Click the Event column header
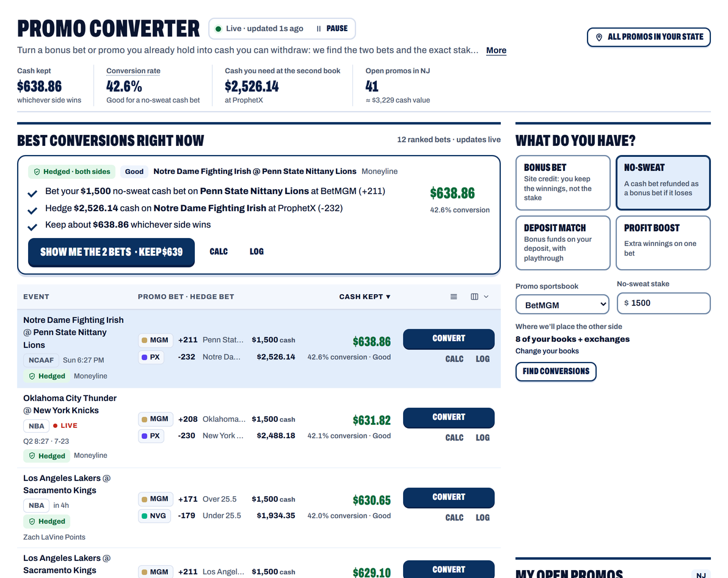Image resolution: width=728 pixels, height=578 pixels. tap(36, 297)
